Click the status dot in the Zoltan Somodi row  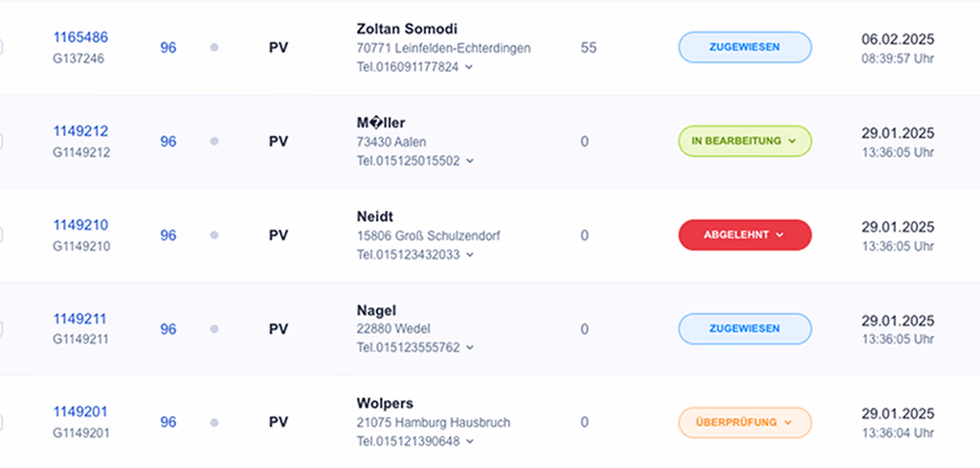coord(214,48)
